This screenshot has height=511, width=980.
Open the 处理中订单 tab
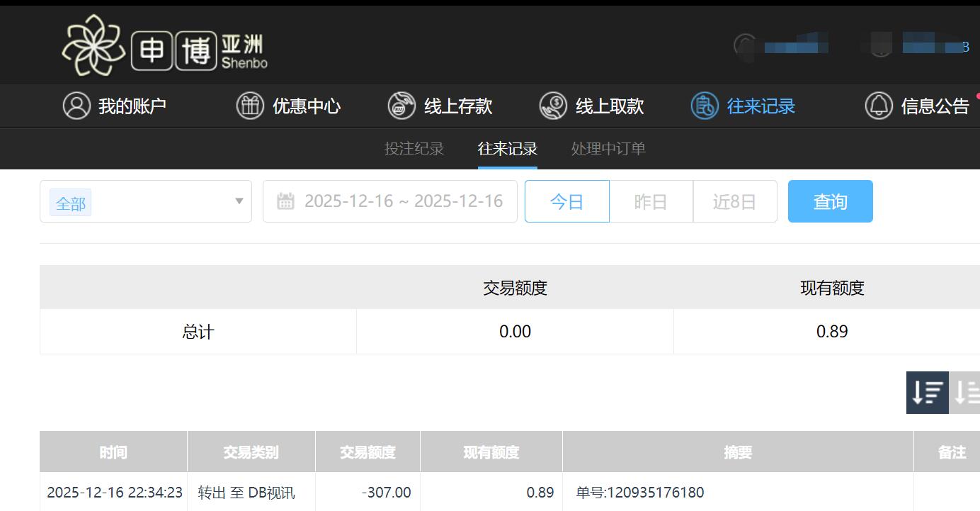pos(608,149)
